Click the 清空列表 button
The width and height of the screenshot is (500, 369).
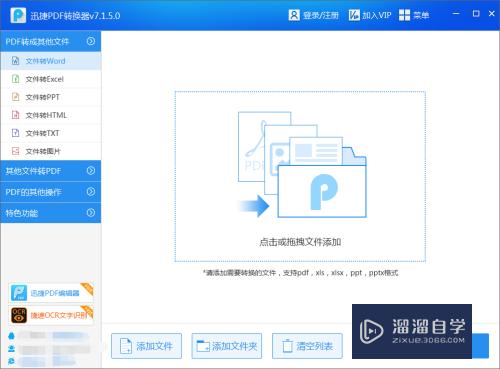pyautogui.click(x=307, y=346)
